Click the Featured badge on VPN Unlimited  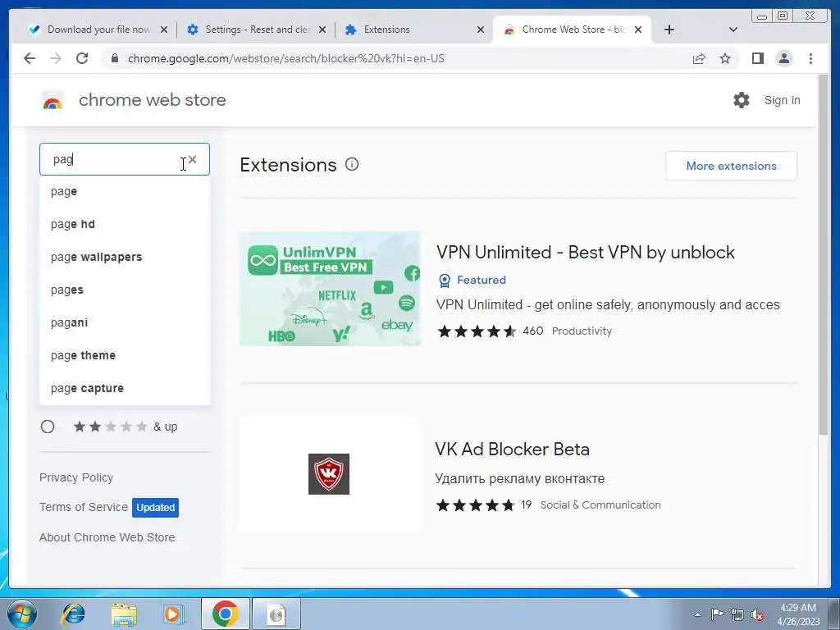tap(472, 280)
